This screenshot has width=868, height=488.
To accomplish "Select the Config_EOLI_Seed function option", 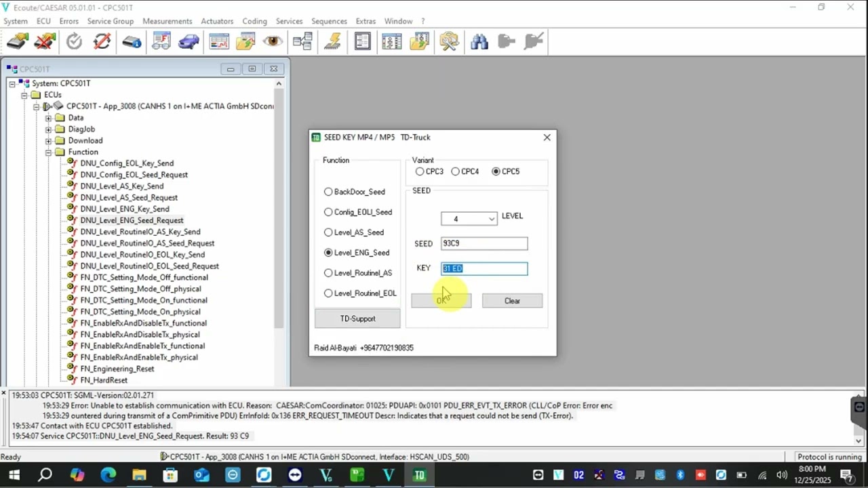I will pyautogui.click(x=328, y=212).
